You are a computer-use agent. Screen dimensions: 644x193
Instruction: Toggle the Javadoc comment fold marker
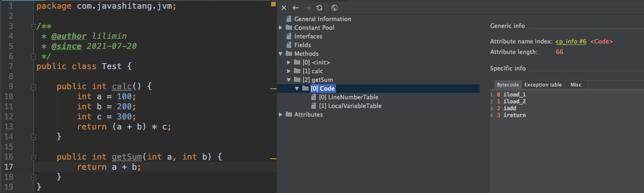click(33, 27)
